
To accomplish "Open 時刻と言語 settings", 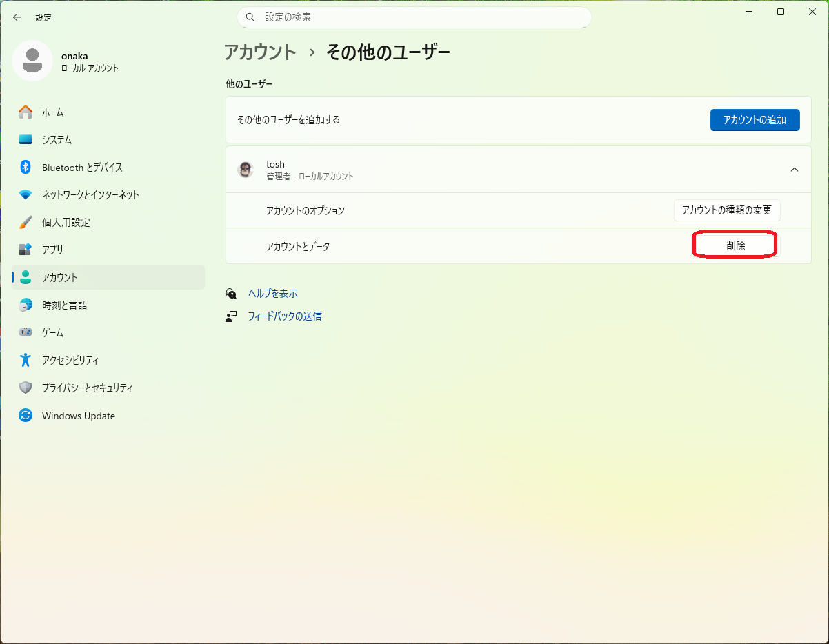I will pos(108,305).
